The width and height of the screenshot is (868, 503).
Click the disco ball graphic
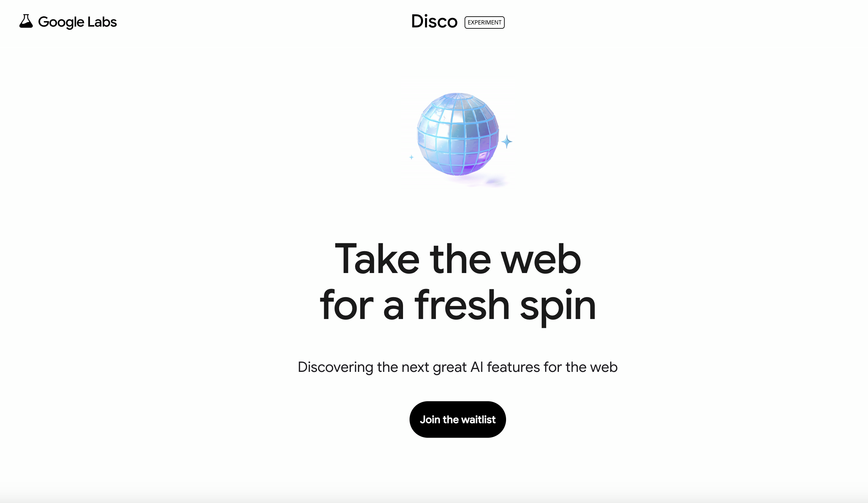tap(458, 134)
